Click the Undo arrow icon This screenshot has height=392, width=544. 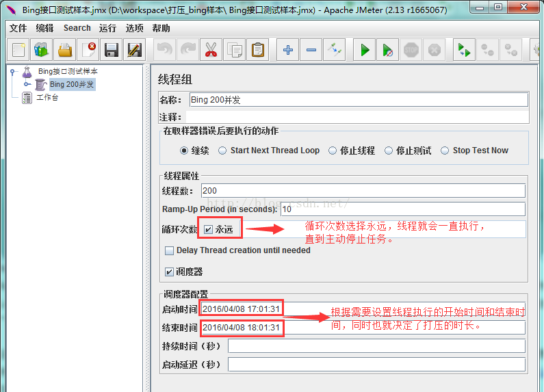[164, 50]
